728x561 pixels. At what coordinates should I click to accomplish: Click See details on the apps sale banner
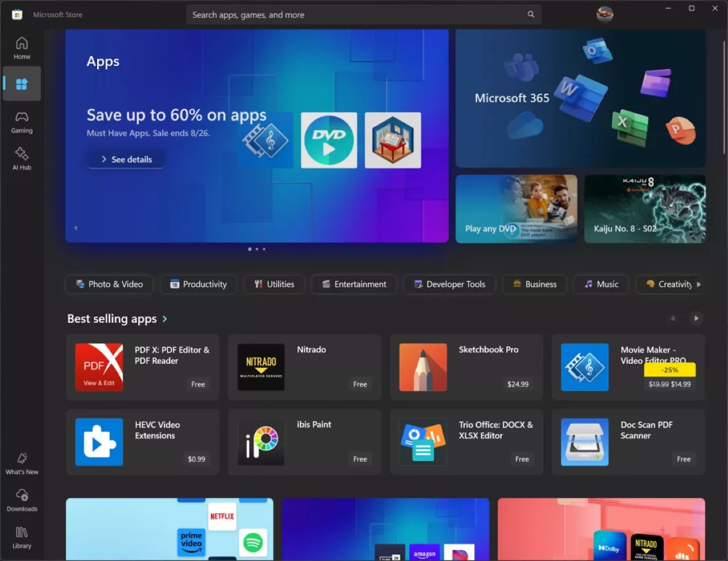point(125,159)
